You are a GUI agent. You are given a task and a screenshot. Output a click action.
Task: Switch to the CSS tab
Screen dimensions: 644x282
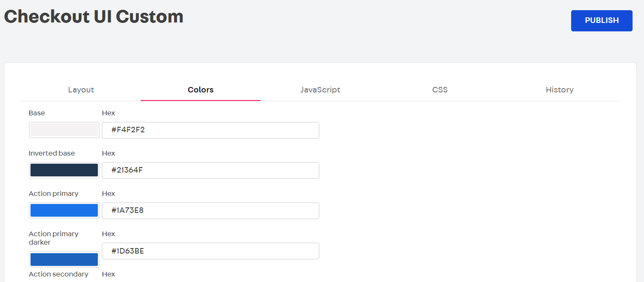click(440, 89)
